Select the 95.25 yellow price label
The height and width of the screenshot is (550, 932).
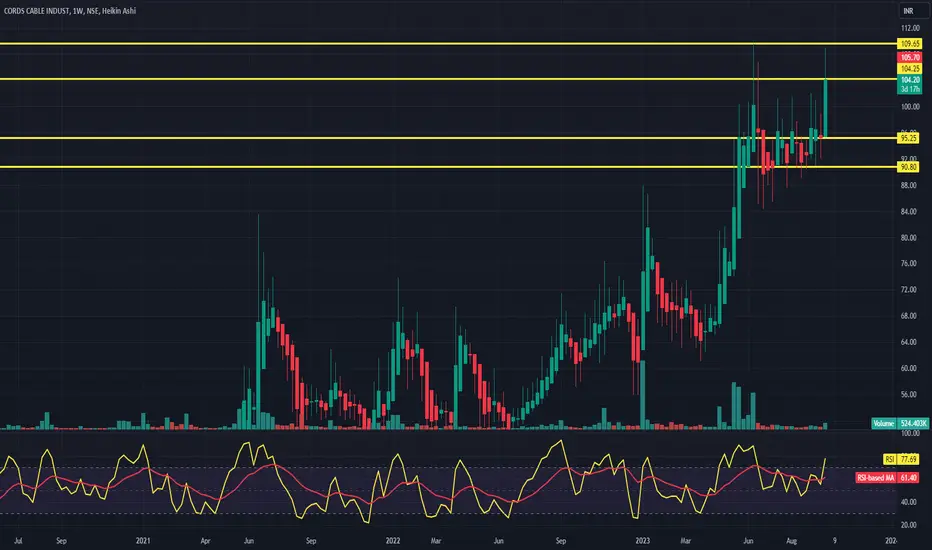[x=909, y=138]
